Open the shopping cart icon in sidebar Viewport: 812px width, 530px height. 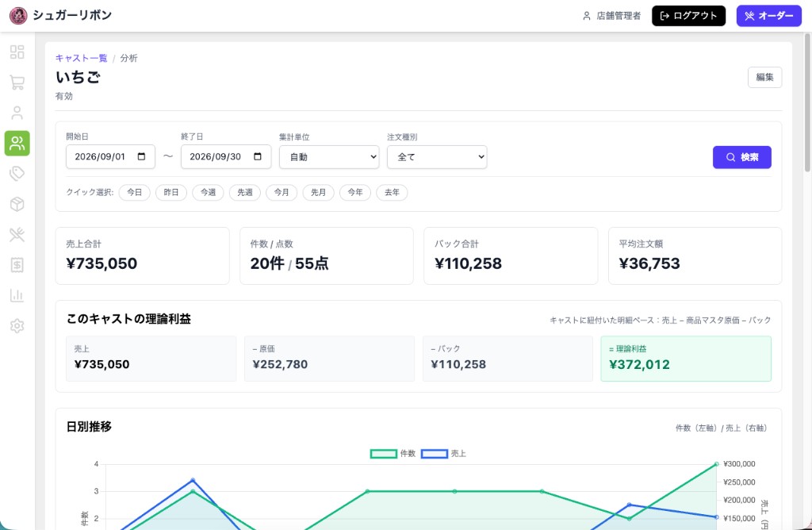pyautogui.click(x=17, y=83)
